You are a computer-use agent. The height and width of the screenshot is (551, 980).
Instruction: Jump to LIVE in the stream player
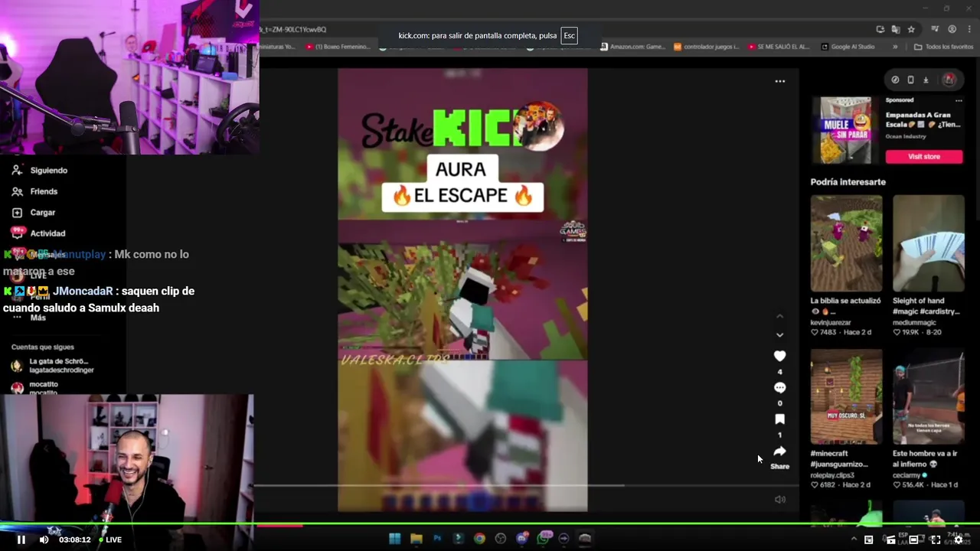110,540
